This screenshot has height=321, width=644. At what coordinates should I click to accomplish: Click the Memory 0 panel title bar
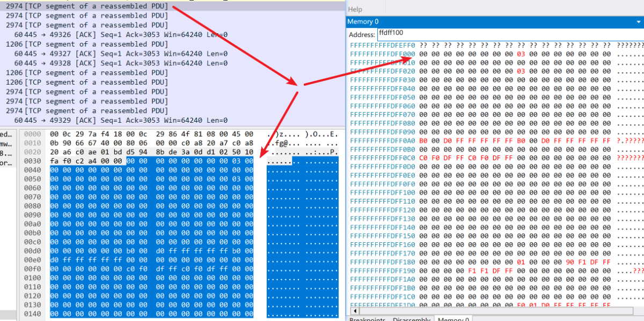tap(495, 21)
